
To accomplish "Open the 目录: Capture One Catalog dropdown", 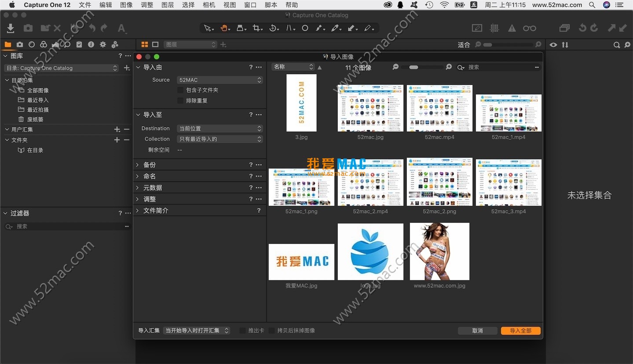I will click(x=61, y=68).
